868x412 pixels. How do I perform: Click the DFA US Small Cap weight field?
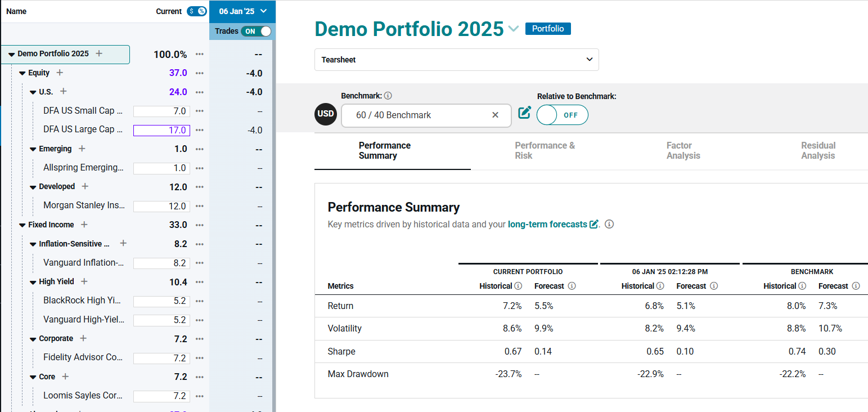pos(161,111)
